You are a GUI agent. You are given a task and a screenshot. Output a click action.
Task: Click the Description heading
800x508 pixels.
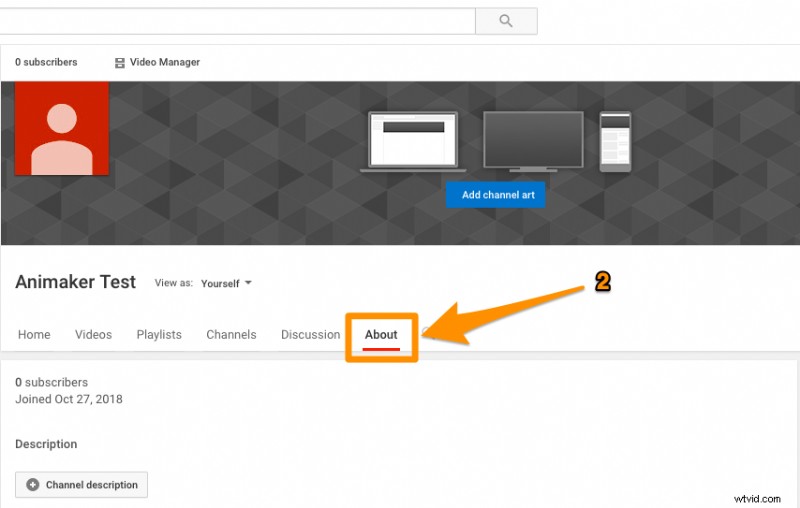(x=46, y=444)
